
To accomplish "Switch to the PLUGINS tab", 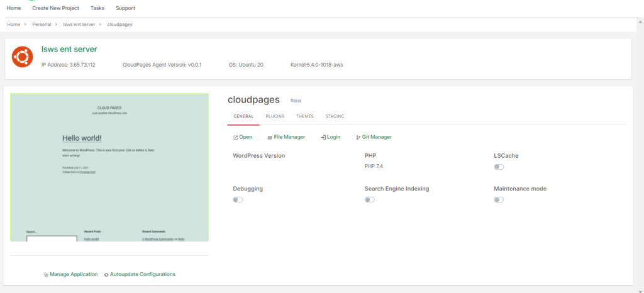I will pos(275,116).
